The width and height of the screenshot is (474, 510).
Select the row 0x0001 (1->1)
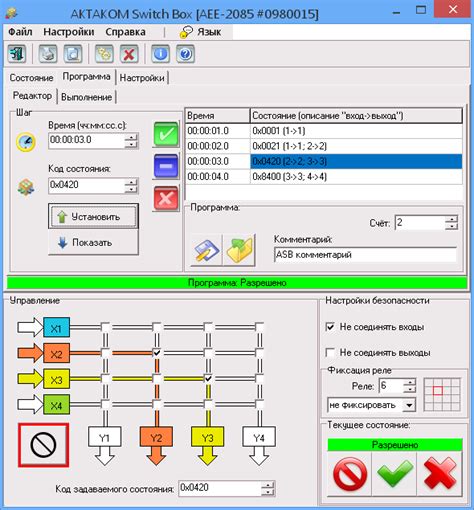[x=324, y=131]
